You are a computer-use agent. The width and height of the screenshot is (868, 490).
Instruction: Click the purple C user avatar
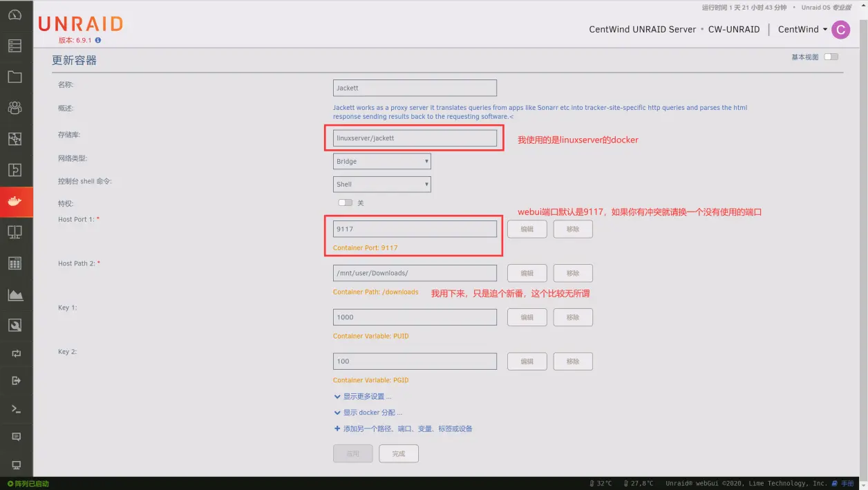[840, 30]
